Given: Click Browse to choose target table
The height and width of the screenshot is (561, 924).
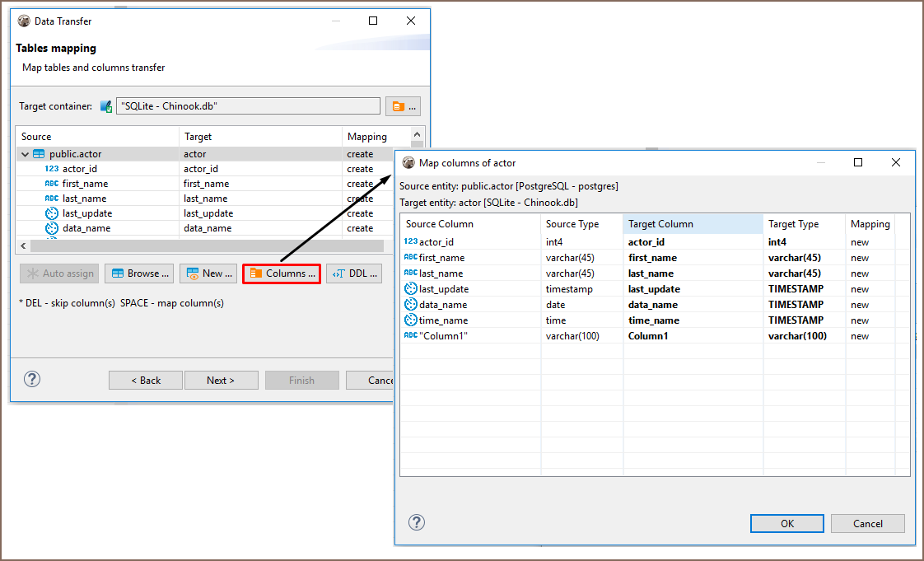Looking at the screenshot, I should pyautogui.click(x=139, y=273).
